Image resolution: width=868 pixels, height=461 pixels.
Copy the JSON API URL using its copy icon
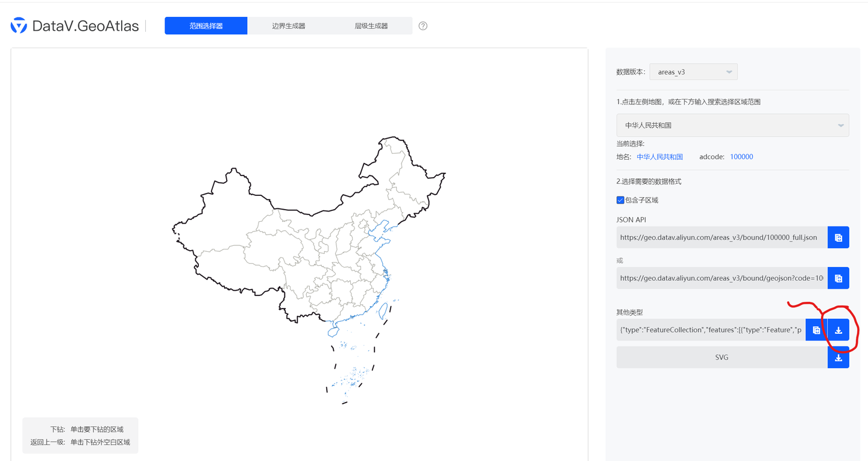pyautogui.click(x=838, y=237)
